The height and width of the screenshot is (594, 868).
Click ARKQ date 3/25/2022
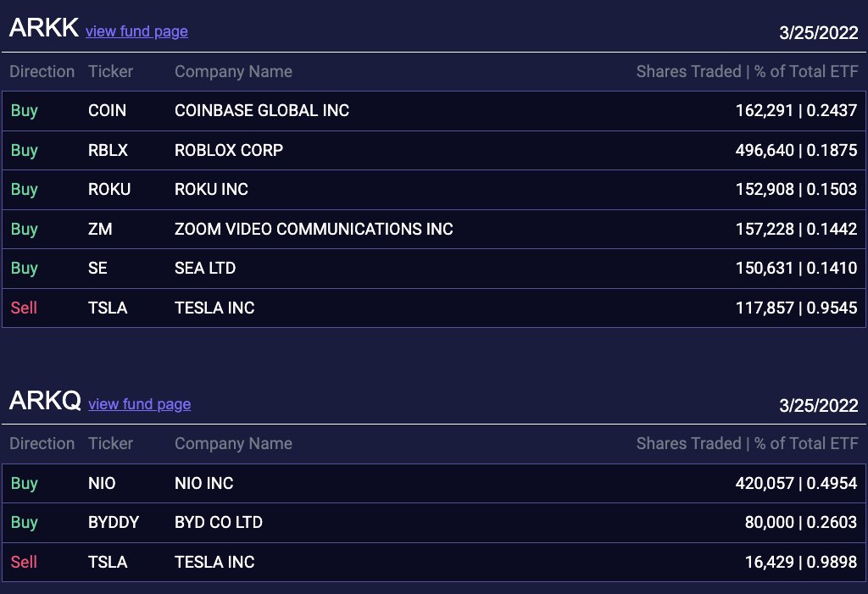[x=819, y=405]
